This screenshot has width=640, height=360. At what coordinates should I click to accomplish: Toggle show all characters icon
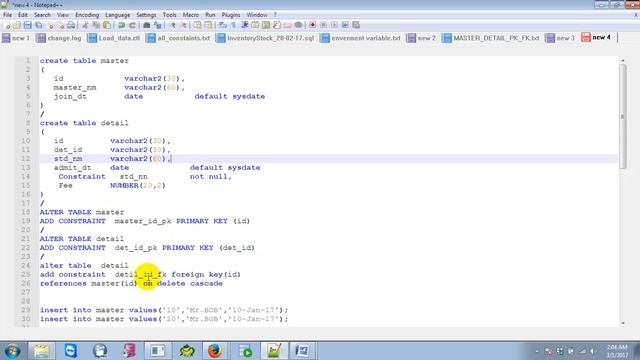tap(233, 25)
